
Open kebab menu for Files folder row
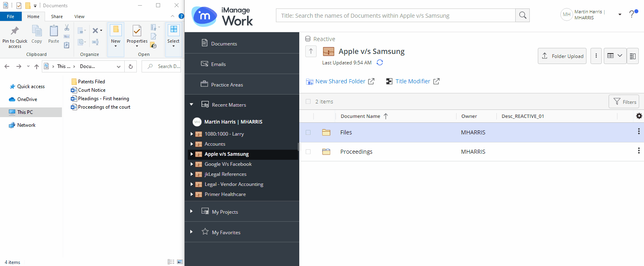coord(638,132)
